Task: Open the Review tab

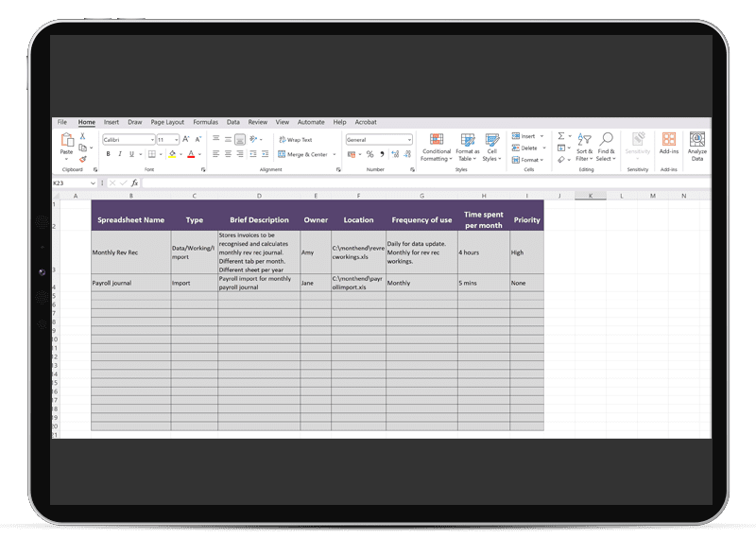Action: [x=257, y=122]
